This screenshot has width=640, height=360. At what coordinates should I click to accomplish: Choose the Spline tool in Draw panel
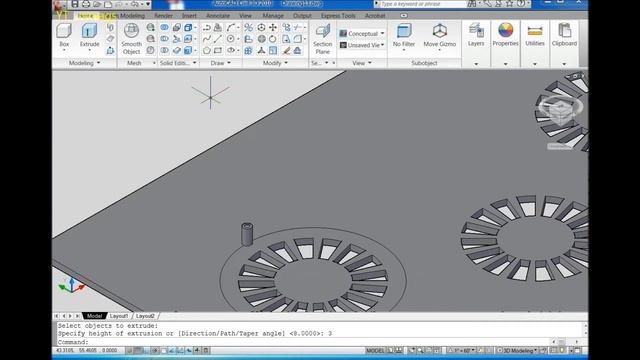point(207,39)
